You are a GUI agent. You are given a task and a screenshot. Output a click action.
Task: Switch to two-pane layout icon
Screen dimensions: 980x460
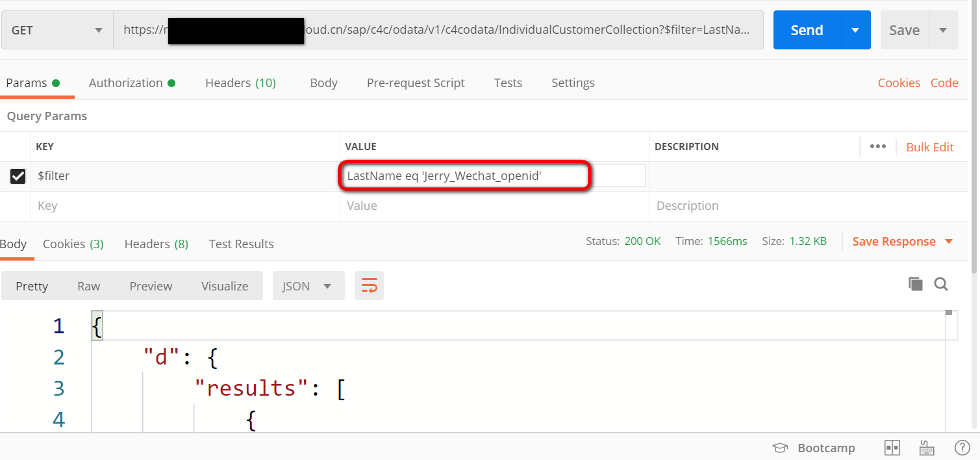click(892, 448)
